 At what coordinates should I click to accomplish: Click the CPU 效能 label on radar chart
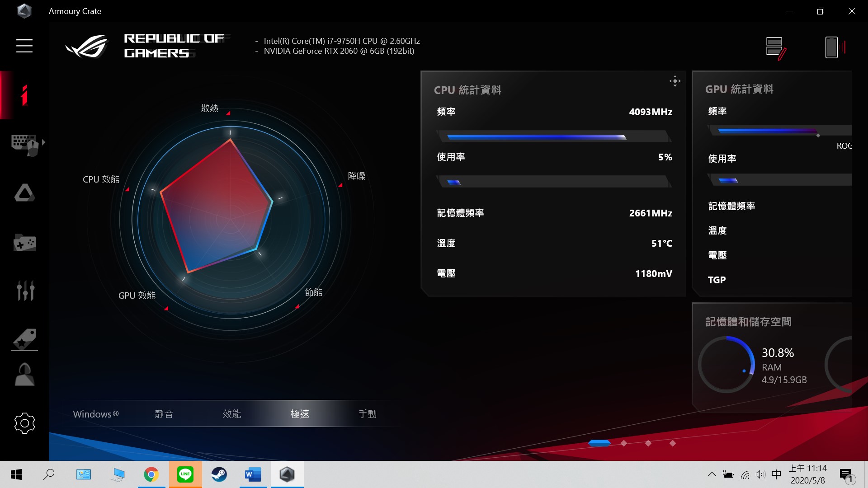[101, 179]
